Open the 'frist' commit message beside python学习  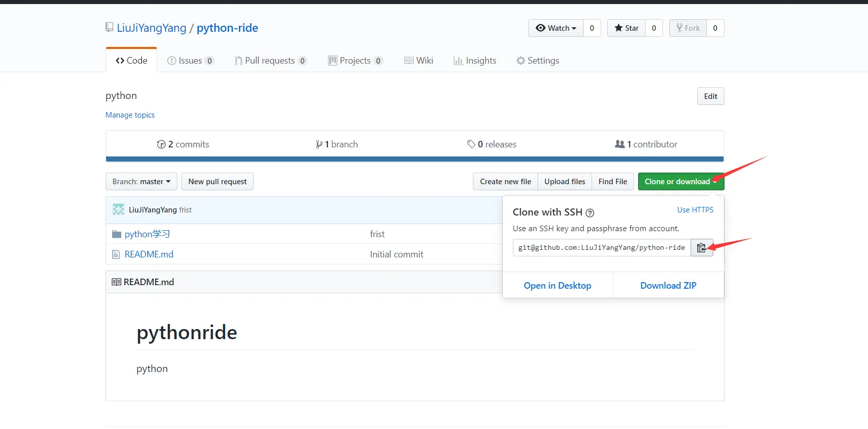point(377,234)
